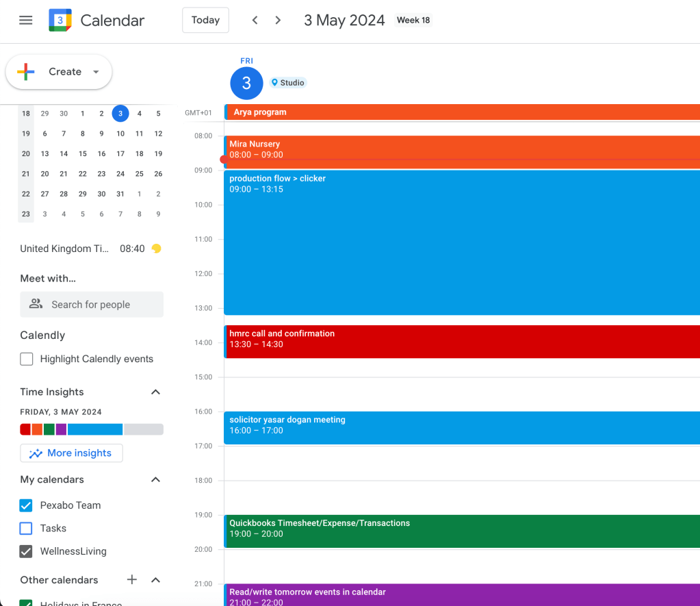Viewport: 700px width, 606px height.
Task: Select 12 May in mini calendar
Action: pos(159,134)
